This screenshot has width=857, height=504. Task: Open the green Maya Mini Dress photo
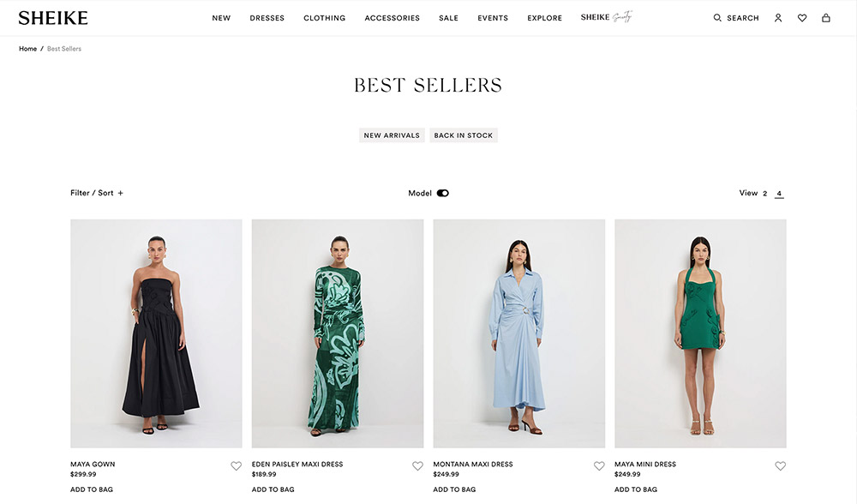pos(700,333)
